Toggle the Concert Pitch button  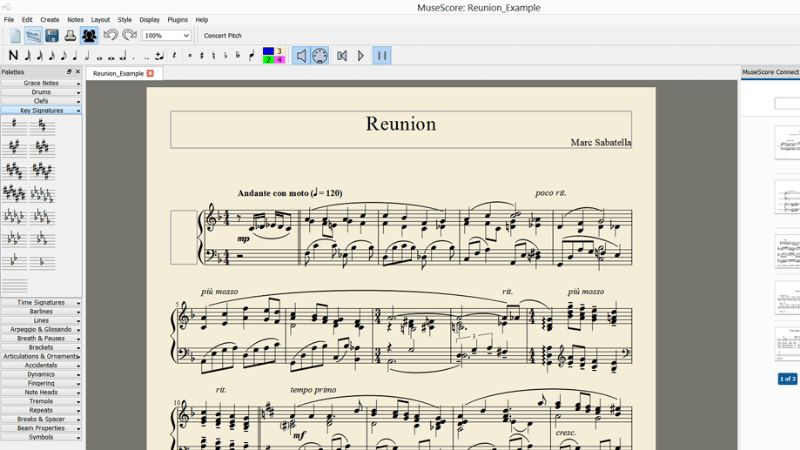[x=222, y=36]
